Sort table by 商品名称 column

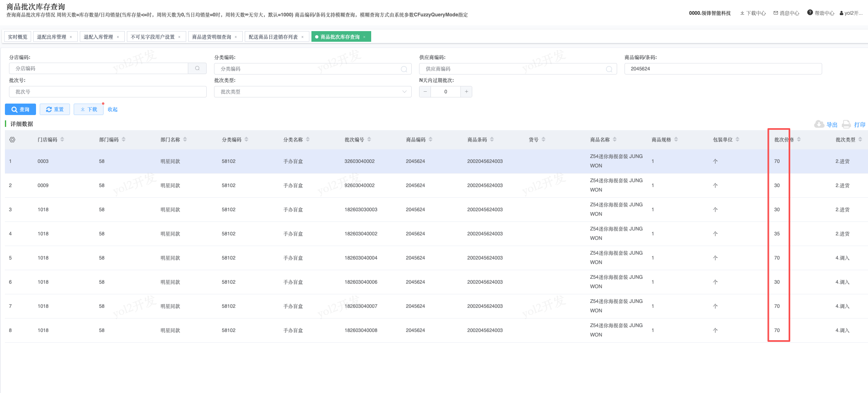(x=615, y=140)
